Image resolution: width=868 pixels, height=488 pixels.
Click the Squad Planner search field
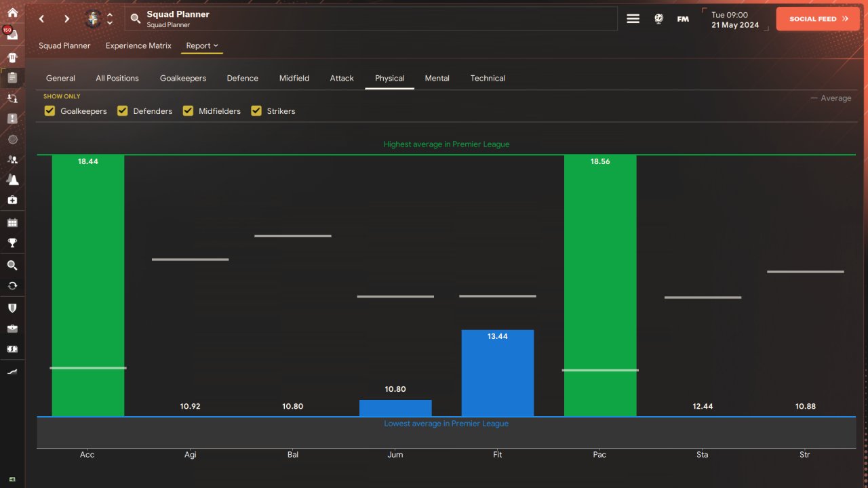point(371,19)
